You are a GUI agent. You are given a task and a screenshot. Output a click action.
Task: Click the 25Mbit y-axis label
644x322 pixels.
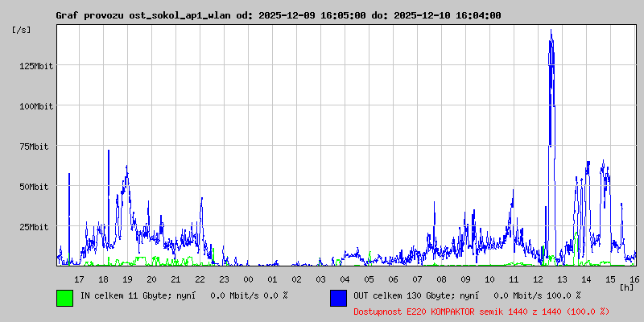click(x=34, y=227)
